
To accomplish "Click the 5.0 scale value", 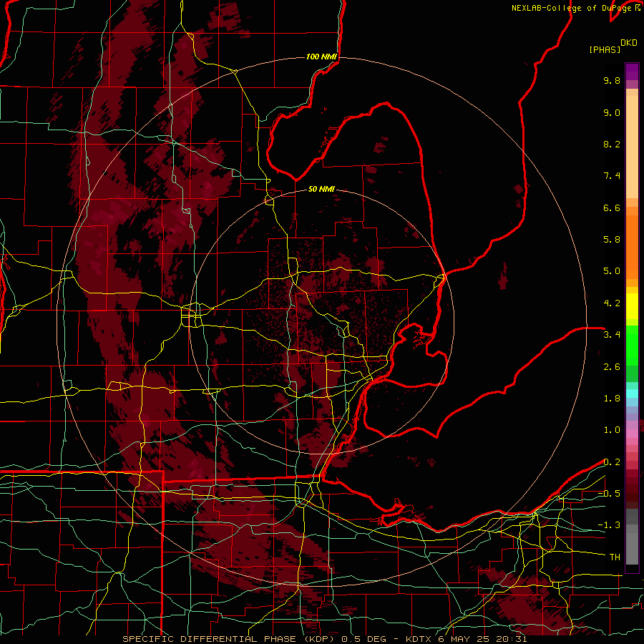I will tap(612, 271).
